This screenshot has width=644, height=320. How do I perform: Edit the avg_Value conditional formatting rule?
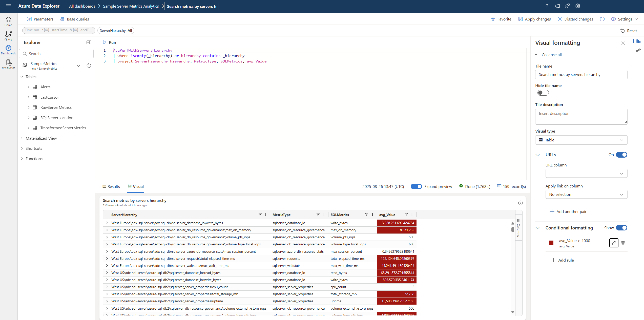pyautogui.click(x=613, y=243)
